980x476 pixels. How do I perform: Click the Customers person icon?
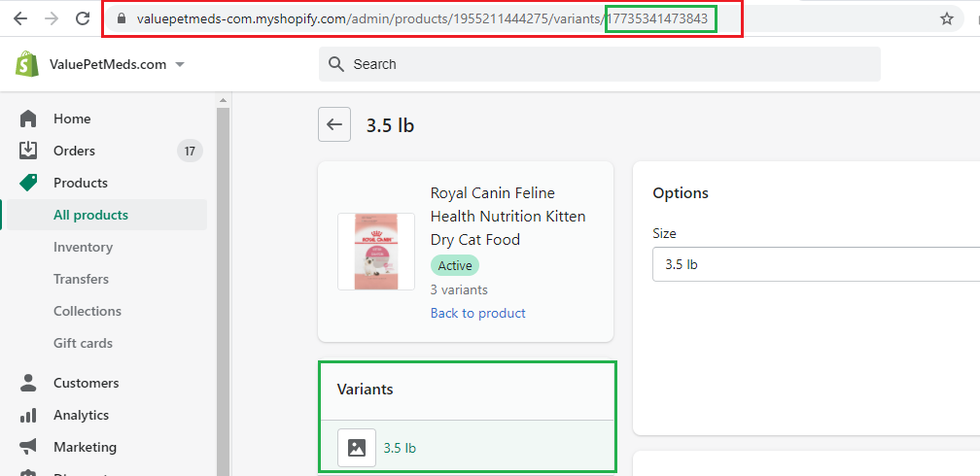(x=28, y=383)
